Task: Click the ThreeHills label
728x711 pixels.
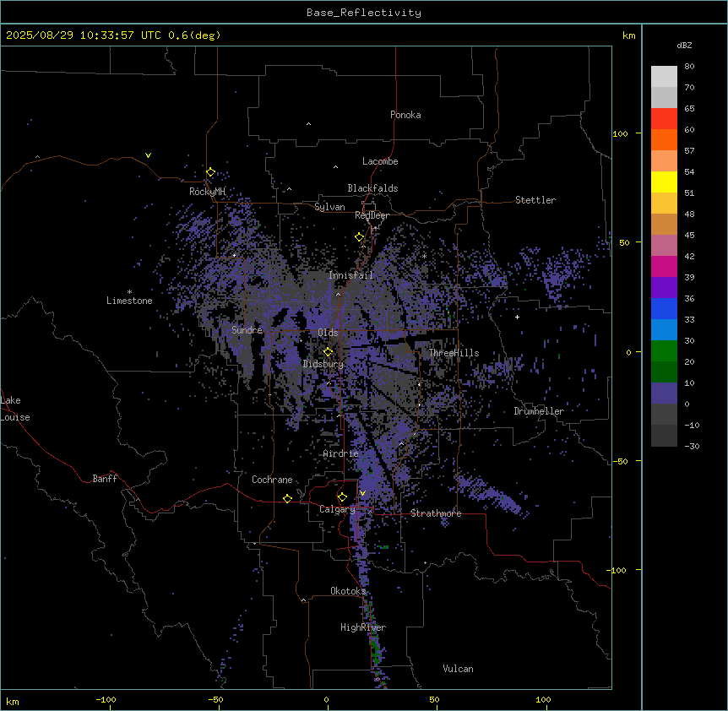Action: tap(454, 353)
